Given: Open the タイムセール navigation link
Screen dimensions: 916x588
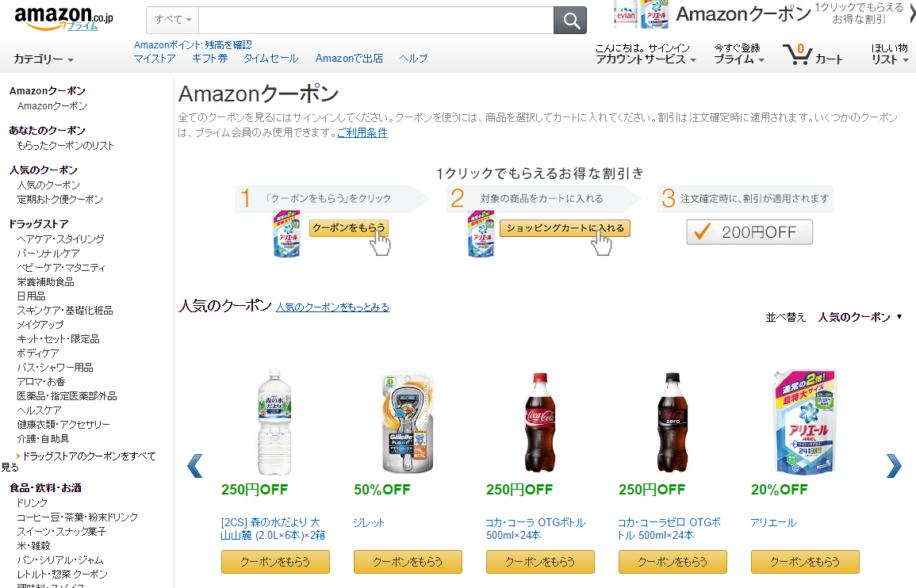Looking at the screenshot, I should point(270,59).
